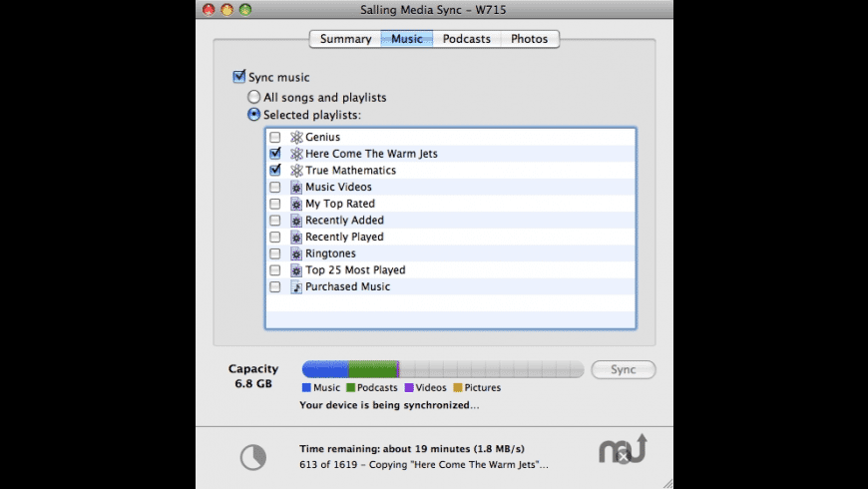This screenshot has width=868, height=489.
Task: Click 'Your device is being synchronized' status
Action: [x=390, y=405]
